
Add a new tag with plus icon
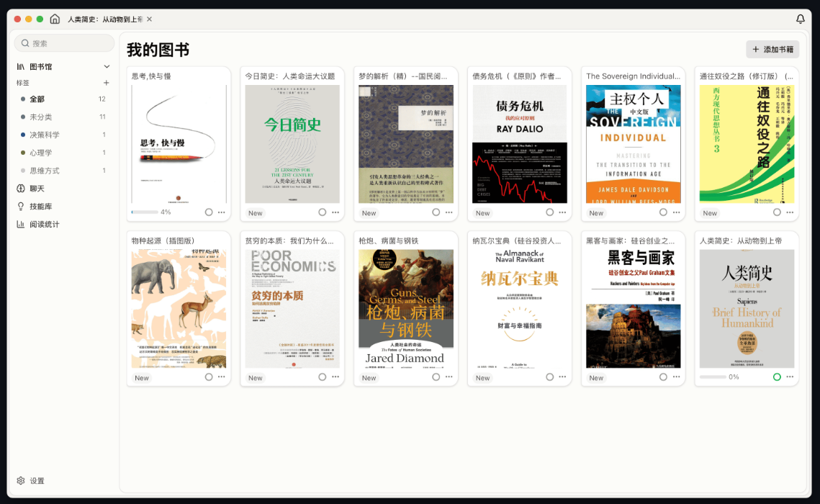(107, 84)
